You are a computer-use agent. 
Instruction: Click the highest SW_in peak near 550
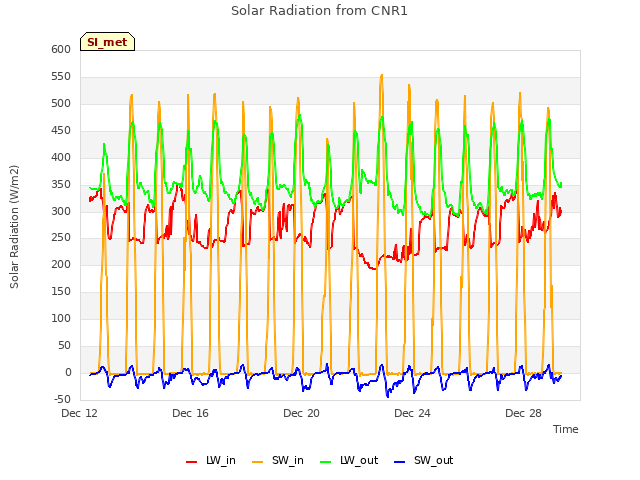(382, 75)
